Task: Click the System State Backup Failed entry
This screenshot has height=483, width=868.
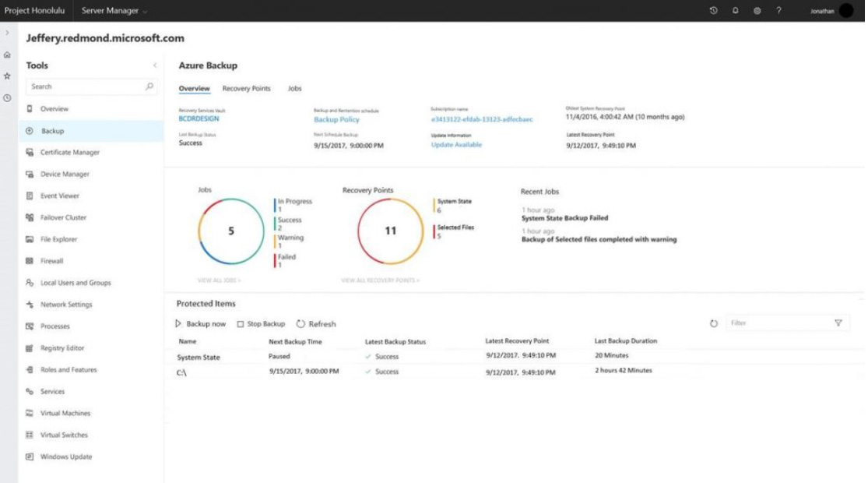Action: [x=564, y=218]
